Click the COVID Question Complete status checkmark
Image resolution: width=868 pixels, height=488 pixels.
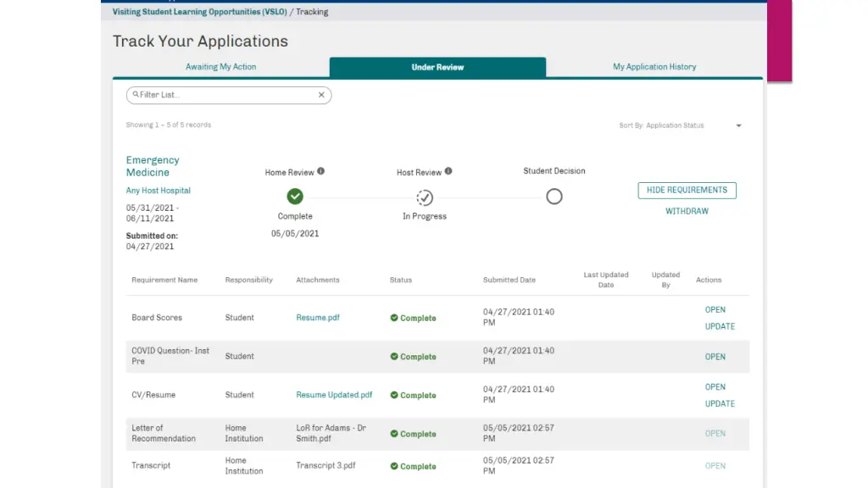(394, 357)
